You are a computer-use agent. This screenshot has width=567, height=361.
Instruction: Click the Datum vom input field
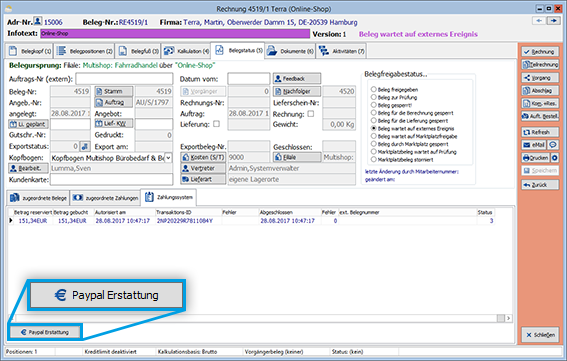pyautogui.click(x=248, y=78)
